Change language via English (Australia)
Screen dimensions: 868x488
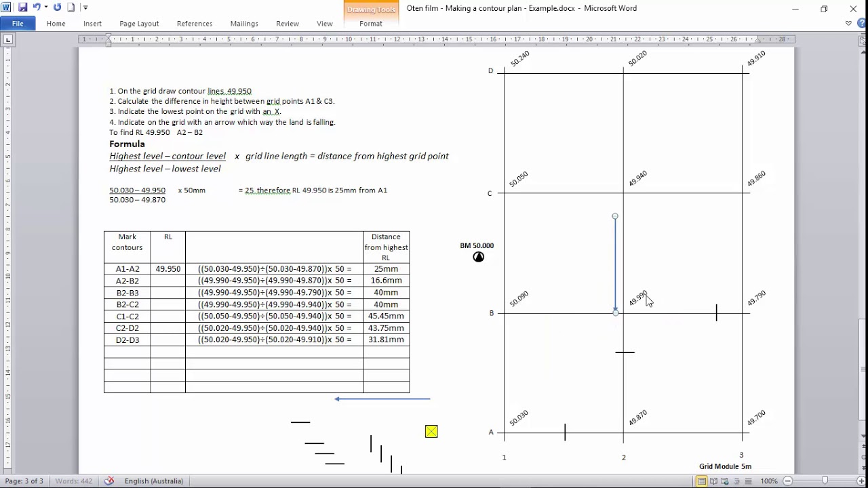[x=154, y=481]
